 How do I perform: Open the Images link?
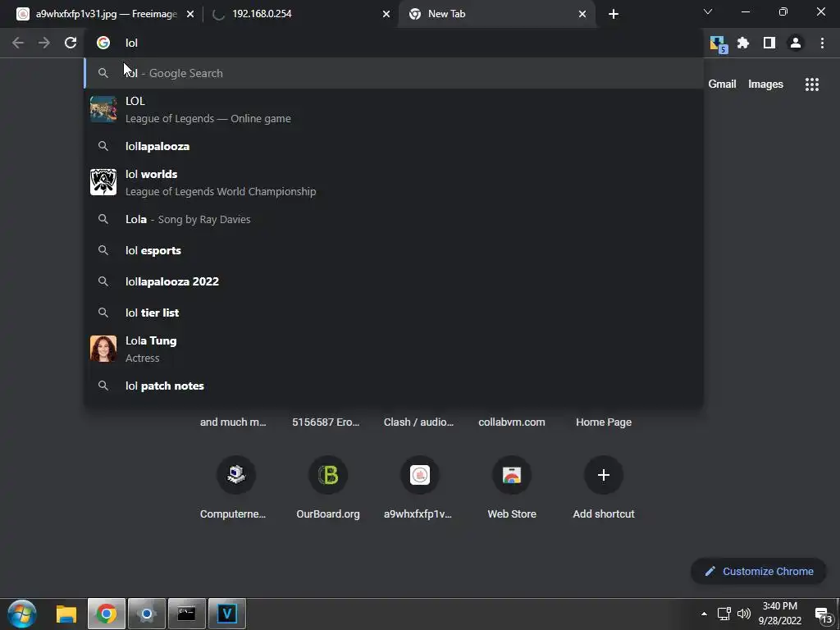click(765, 84)
